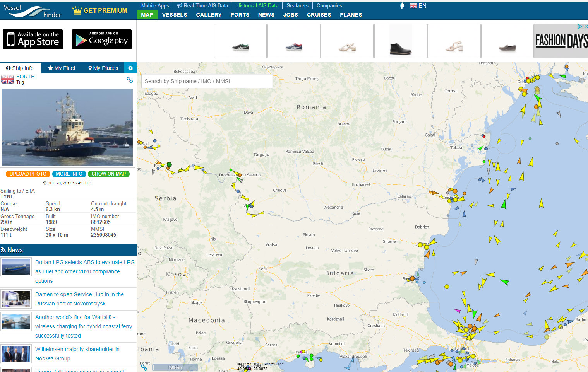This screenshot has height=372, width=588.
Task: Click the GET PREMIUM crown link
Action: [x=100, y=10]
